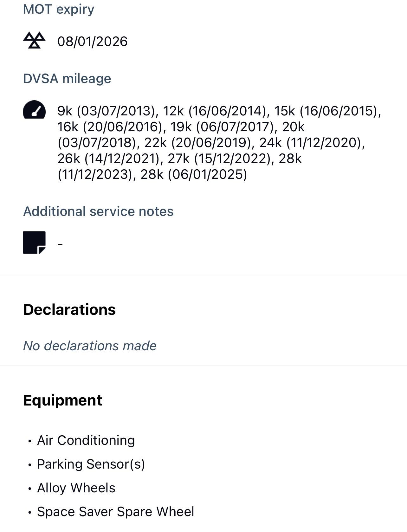The image size is (407, 532).
Task: Click the MOT triangles icon
Action: (34, 40)
